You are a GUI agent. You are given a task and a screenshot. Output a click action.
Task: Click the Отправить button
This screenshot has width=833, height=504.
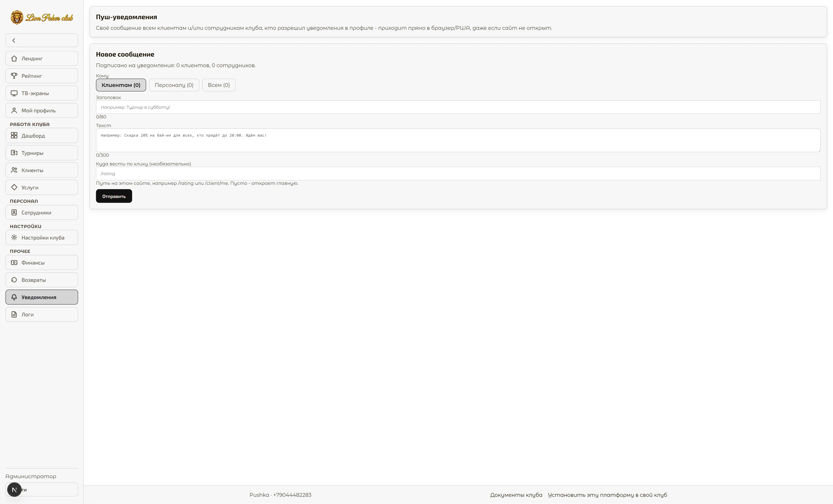114,196
